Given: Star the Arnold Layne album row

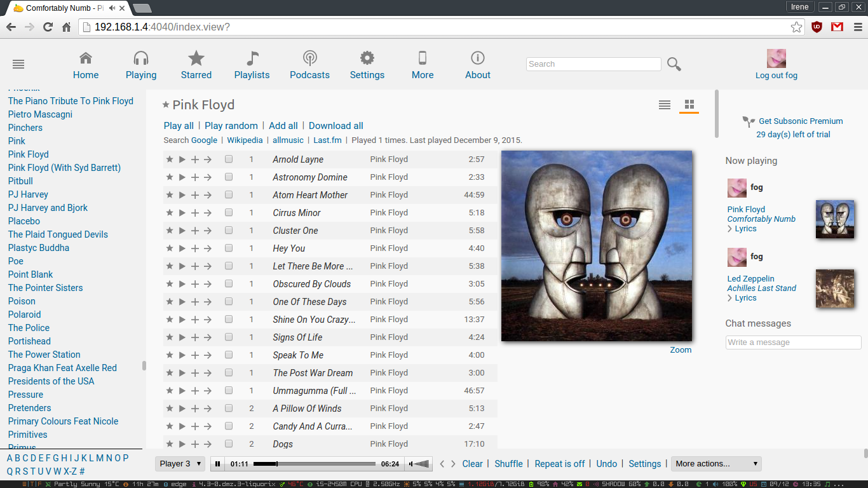Looking at the screenshot, I should pyautogui.click(x=170, y=159).
